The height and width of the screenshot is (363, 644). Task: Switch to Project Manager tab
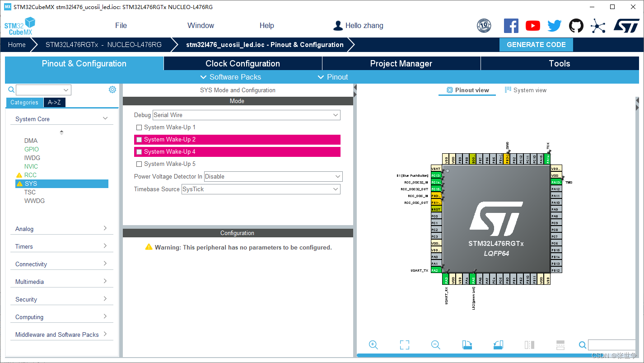401,64
